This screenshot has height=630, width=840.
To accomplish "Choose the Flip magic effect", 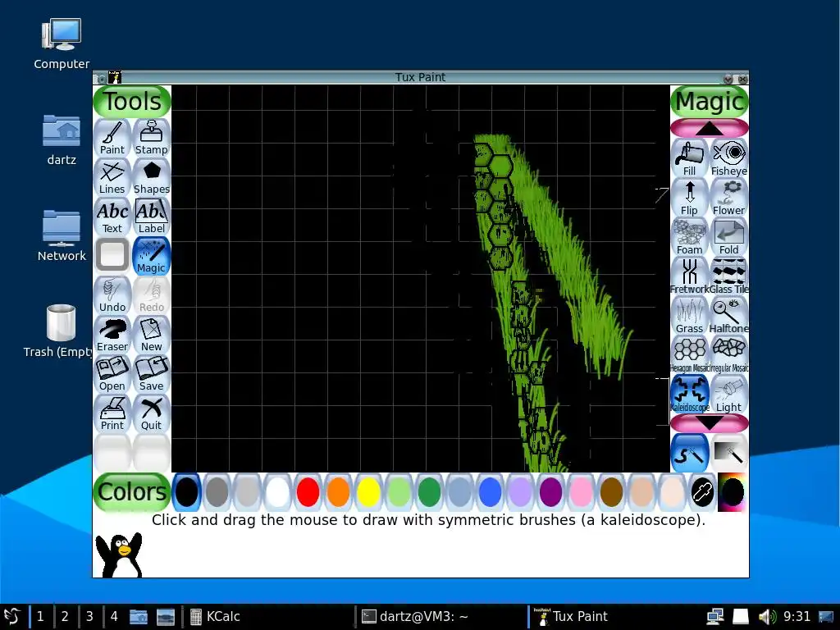I will point(689,198).
